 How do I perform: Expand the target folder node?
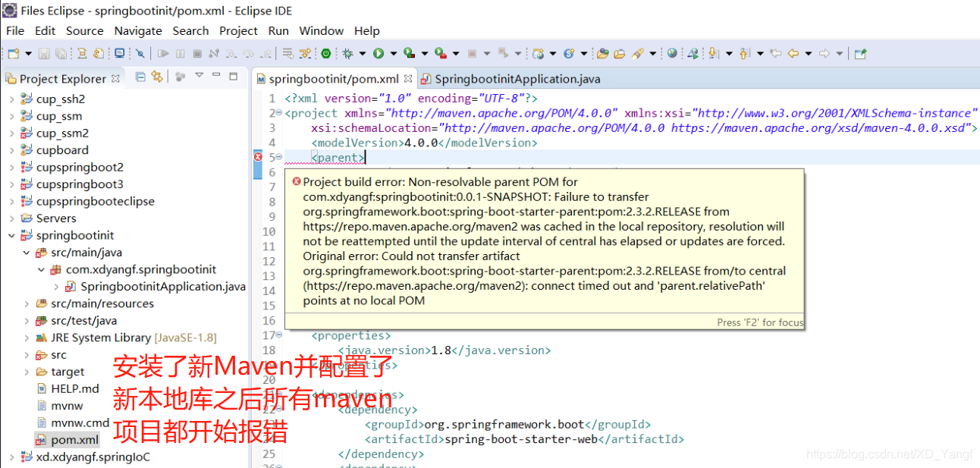(x=27, y=372)
